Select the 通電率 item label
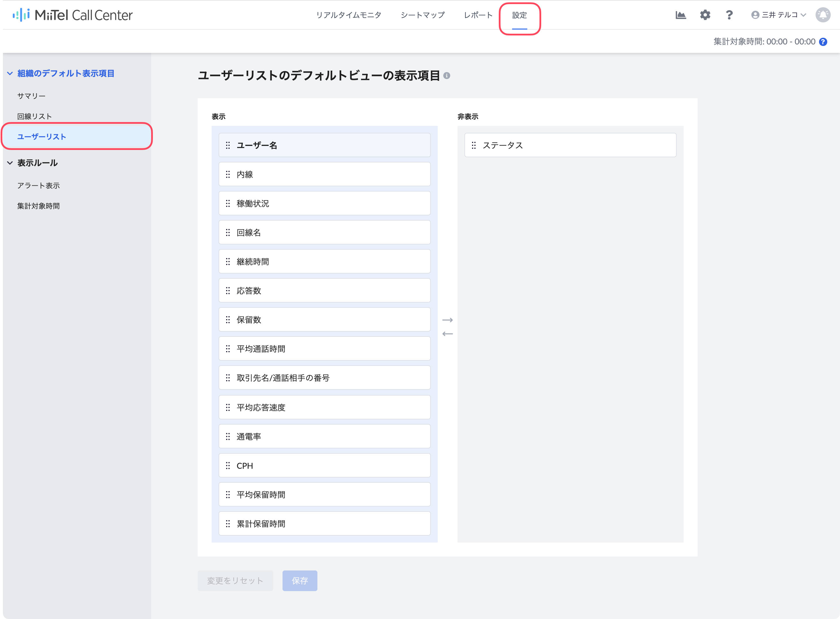The width and height of the screenshot is (840, 619). [x=249, y=436]
